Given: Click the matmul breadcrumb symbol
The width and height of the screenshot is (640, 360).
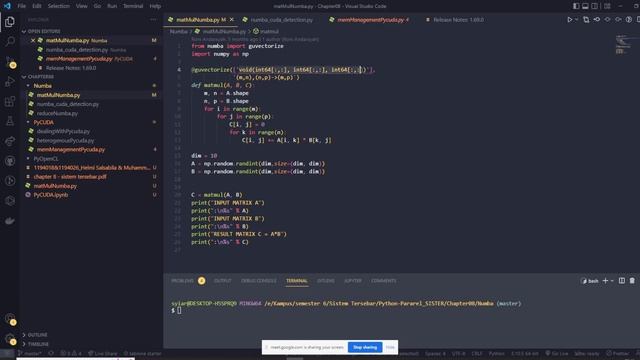Looking at the screenshot, I should pyautogui.click(x=266, y=31).
